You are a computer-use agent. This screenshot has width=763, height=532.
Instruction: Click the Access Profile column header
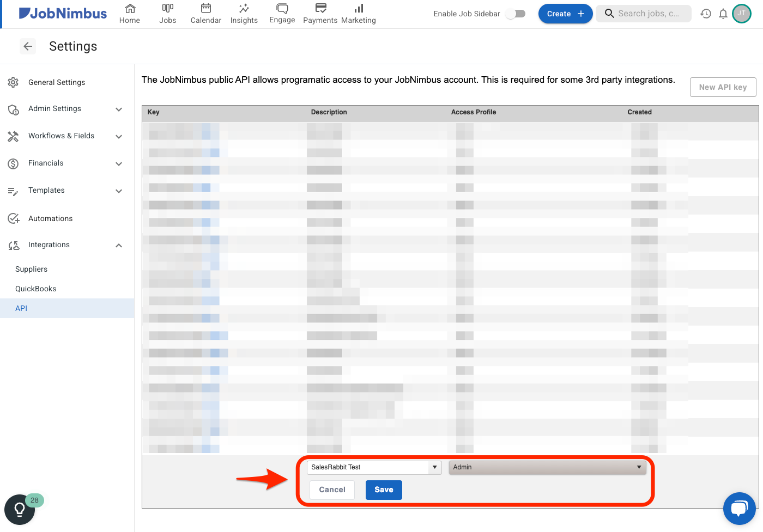pyautogui.click(x=474, y=112)
